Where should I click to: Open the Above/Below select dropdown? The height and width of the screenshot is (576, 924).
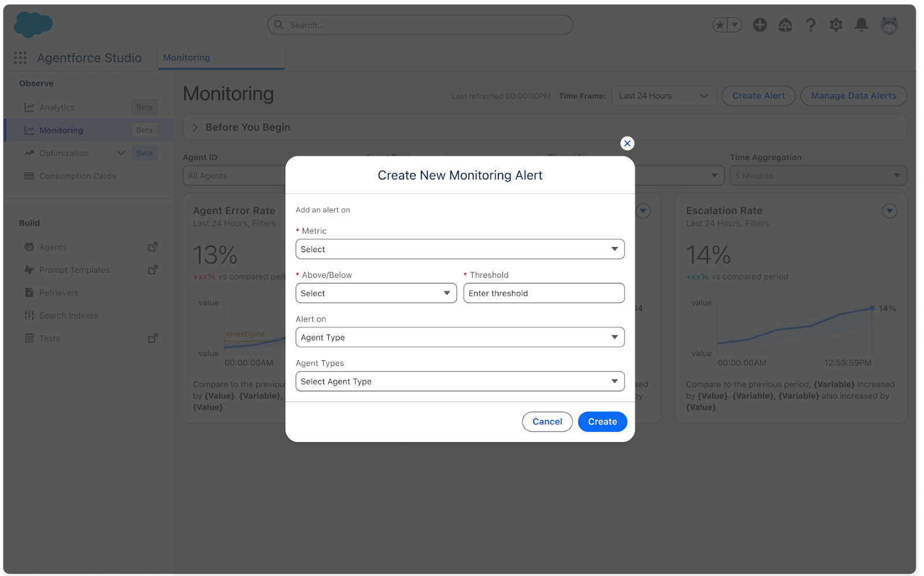(x=376, y=293)
